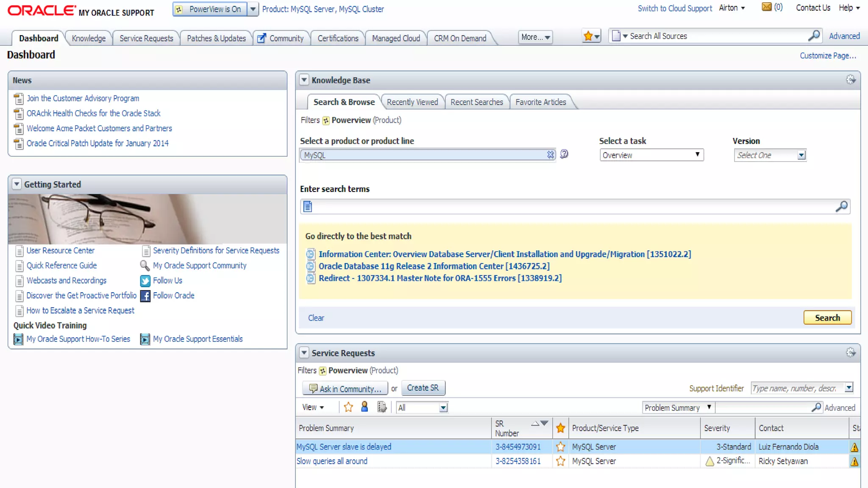Switch to the Knowledge tab

point(89,38)
